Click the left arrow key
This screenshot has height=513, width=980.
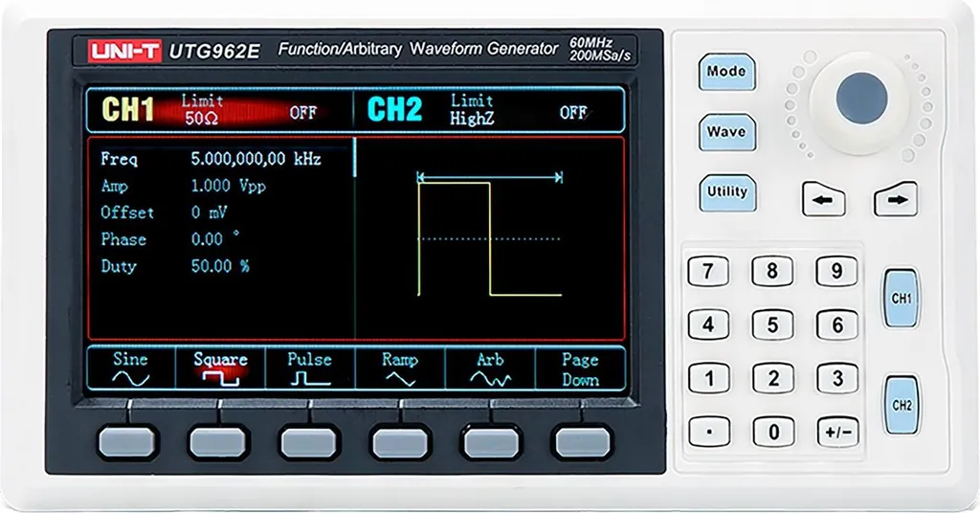pos(824,200)
